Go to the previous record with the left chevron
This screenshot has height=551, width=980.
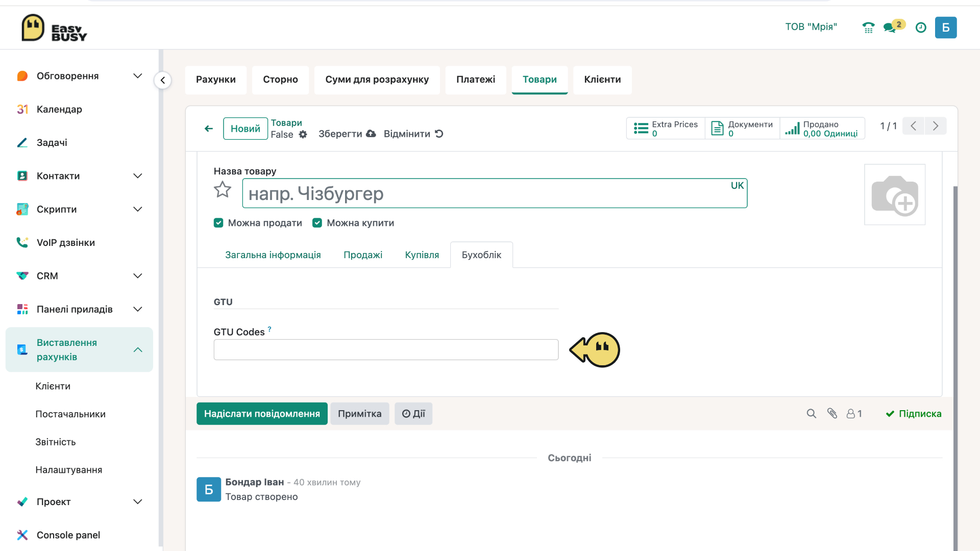pyautogui.click(x=914, y=126)
